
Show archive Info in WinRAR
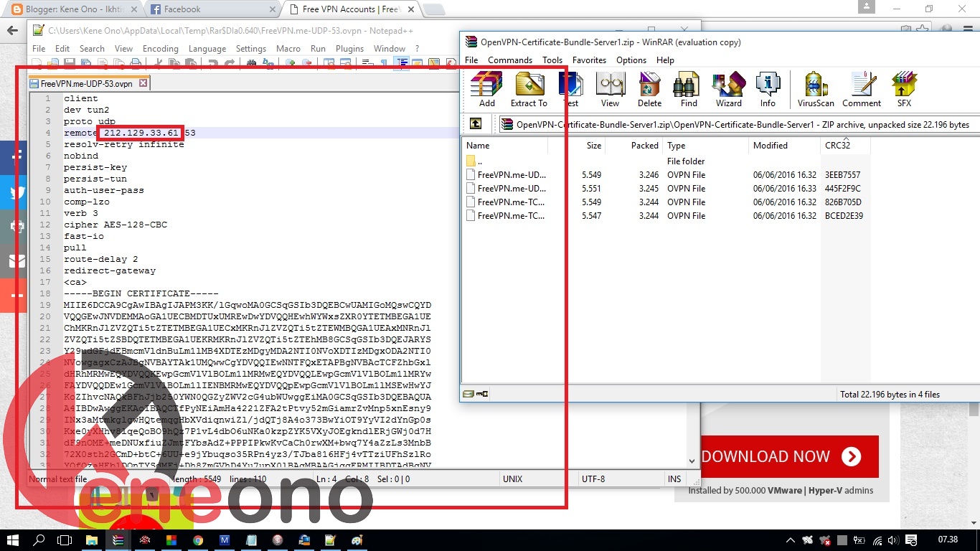tap(768, 90)
